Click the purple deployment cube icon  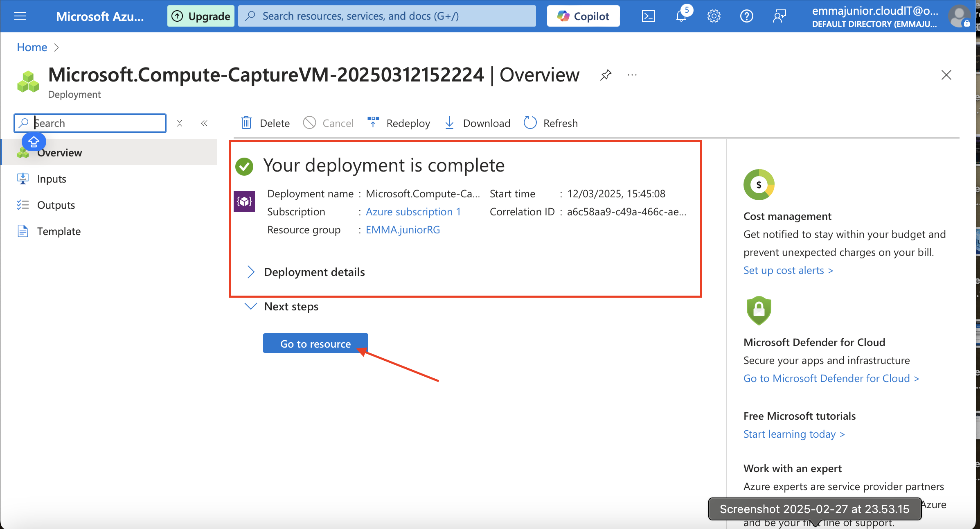click(244, 201)
